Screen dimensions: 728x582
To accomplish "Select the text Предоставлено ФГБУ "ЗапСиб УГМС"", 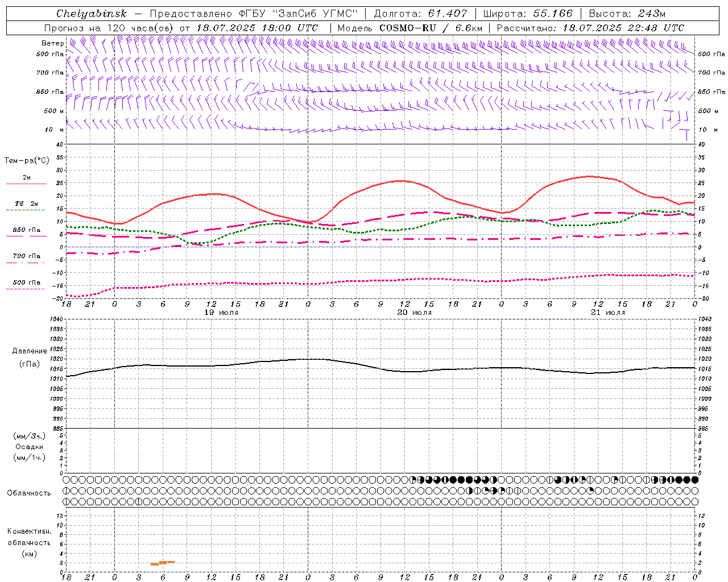I will click(x=254, y=14).
